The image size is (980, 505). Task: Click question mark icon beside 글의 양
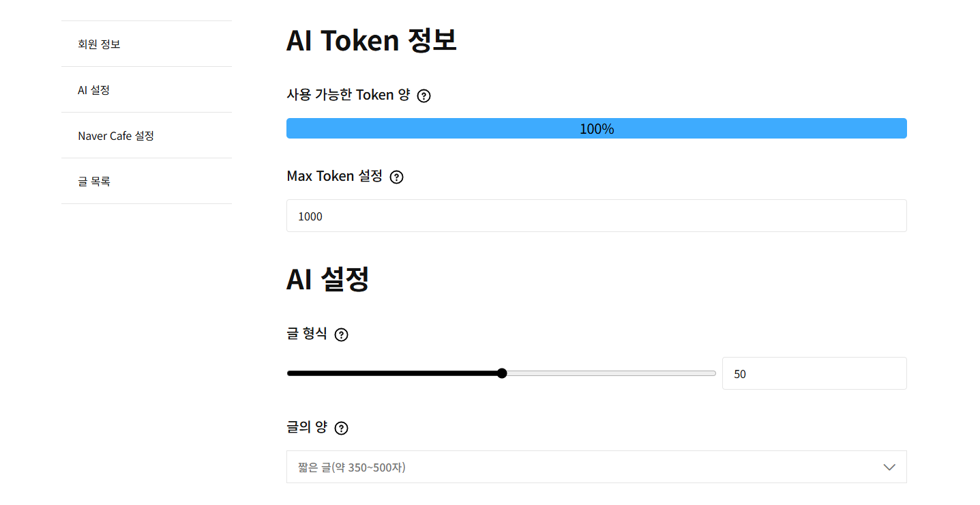[342, 429]
